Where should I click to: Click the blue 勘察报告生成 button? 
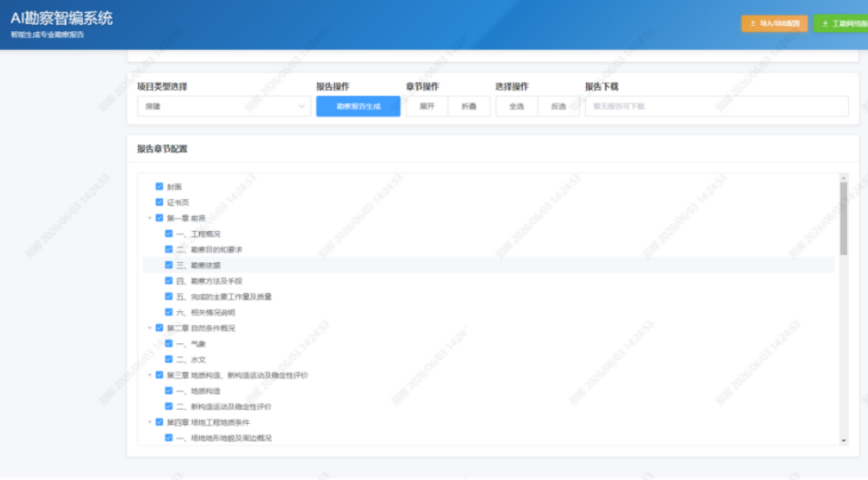click(x=358, y=106)
